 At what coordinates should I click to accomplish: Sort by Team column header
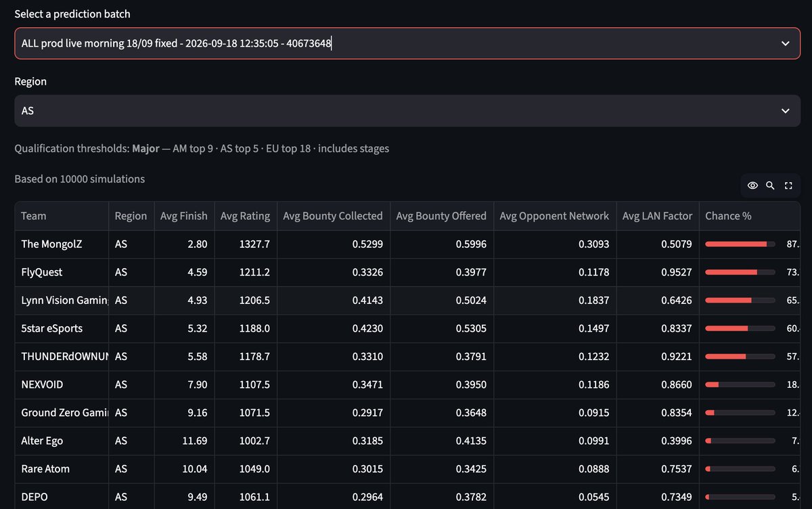pyautogui.click(x=62, y=216)
